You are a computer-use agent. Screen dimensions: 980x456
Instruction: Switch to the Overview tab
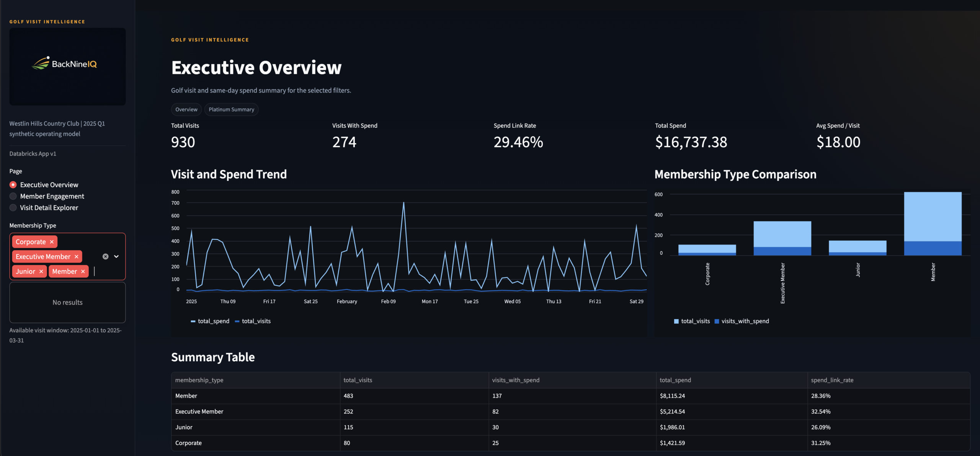point(186,109)
